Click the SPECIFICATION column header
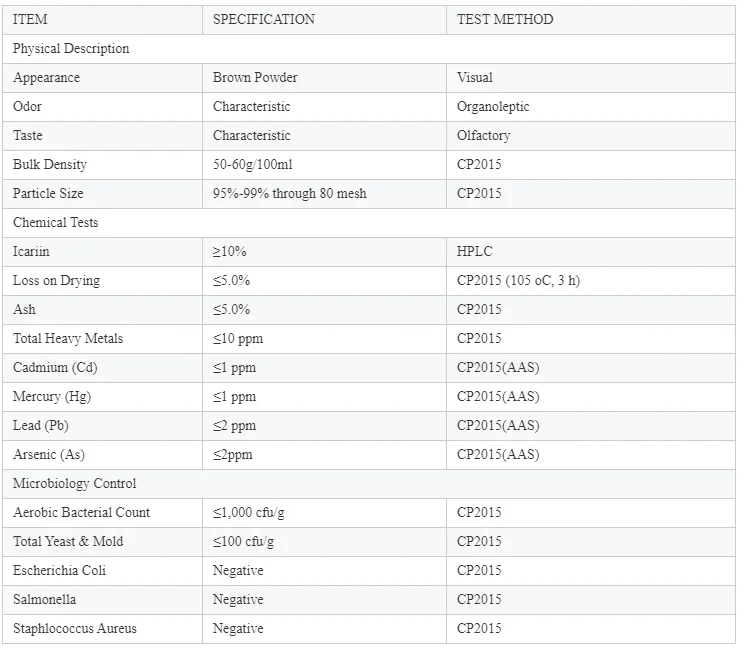Image resolution: width=746 pixels, height=650 pixels. pos(264,19)
